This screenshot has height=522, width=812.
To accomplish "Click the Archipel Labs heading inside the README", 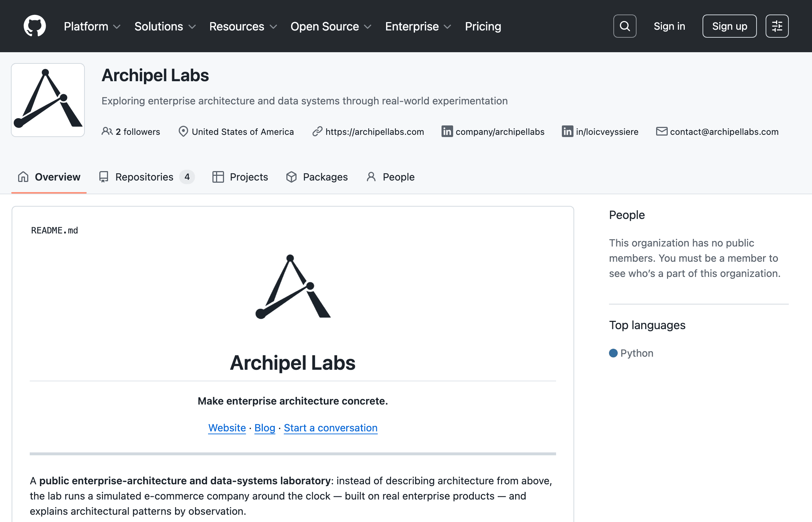I will 293,363.
